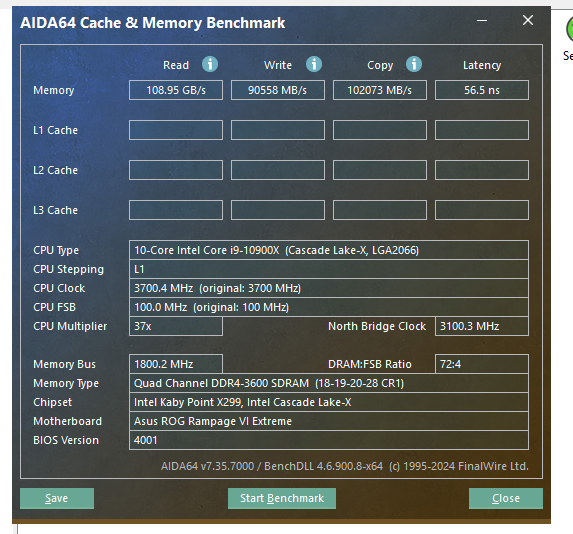Click the DRAM:FSB Ratio value field
573x534 pixels.
(482, 364)
